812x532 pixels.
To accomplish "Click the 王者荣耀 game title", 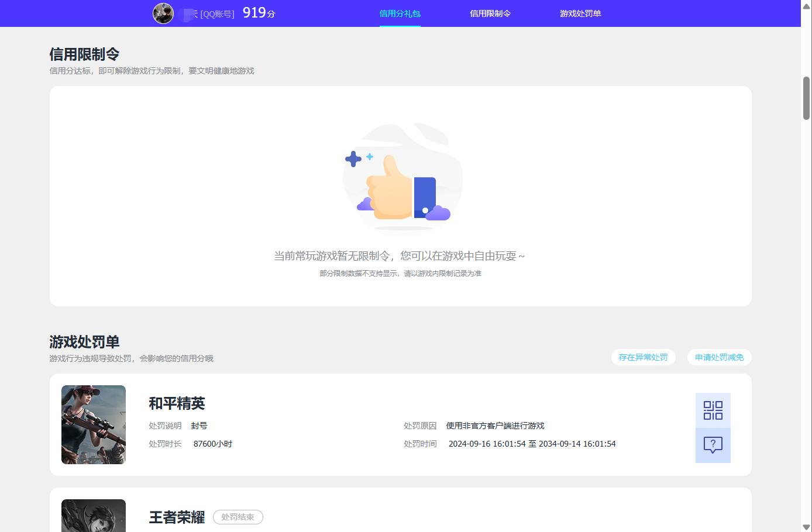I will click(177, 517).
